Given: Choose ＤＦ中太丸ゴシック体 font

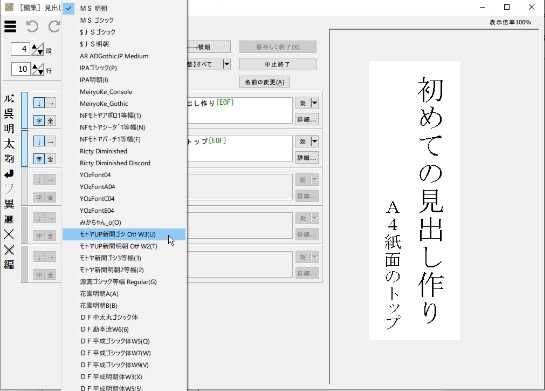Looking at the screenshot, I should tap(124, 317).
